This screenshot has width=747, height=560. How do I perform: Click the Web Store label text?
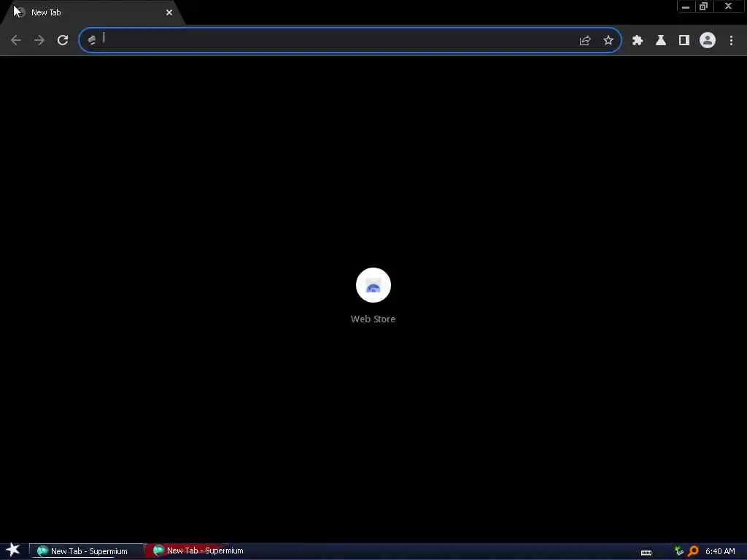[x=373, y=319]
